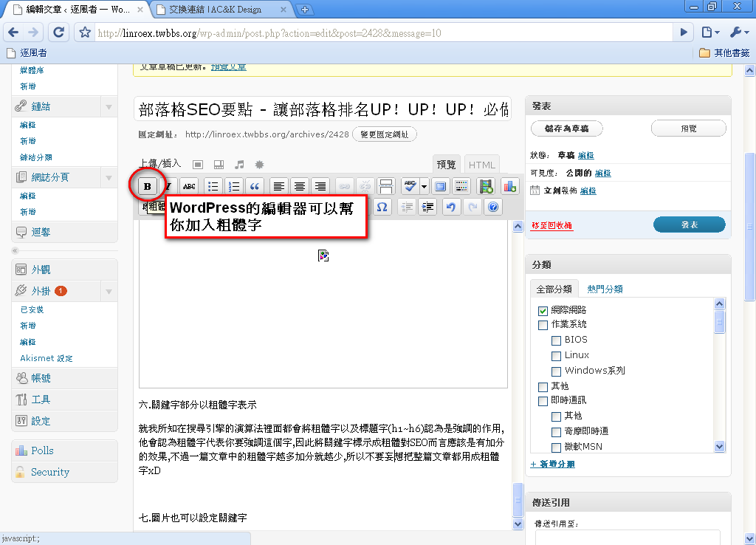Check the 作業系統 category checkbox
The width and height of the screenshot is (756, 545).
(x=543, y=325)
